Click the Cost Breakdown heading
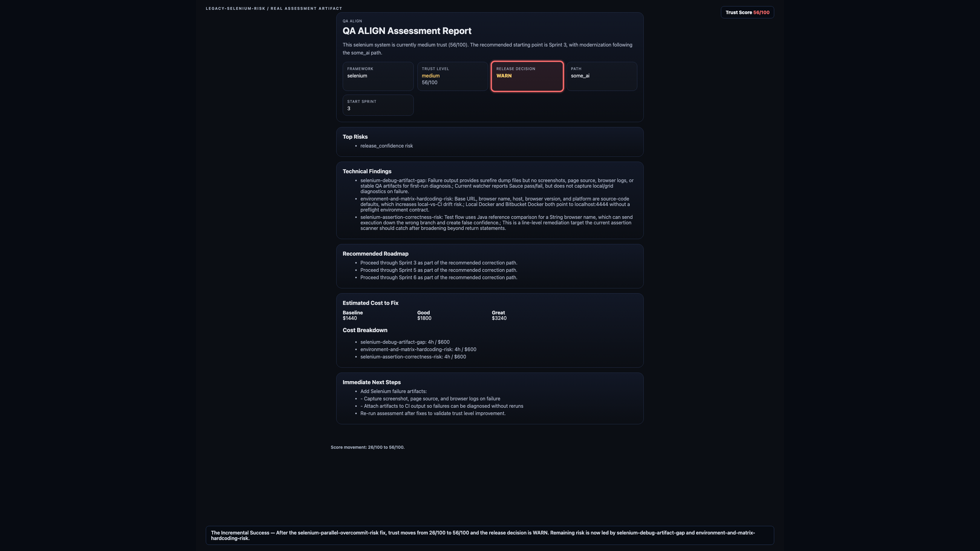 pyautogui.click(x=365, y=330)
